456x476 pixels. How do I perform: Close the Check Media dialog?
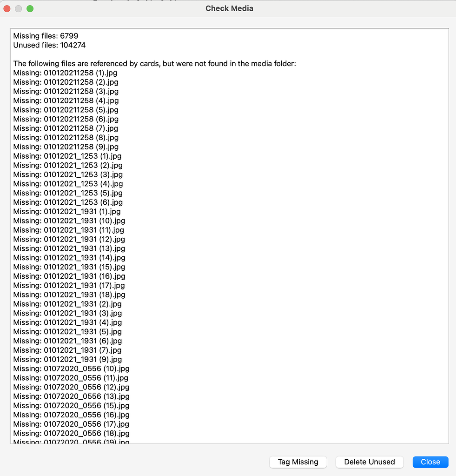[x=430, y=462]
